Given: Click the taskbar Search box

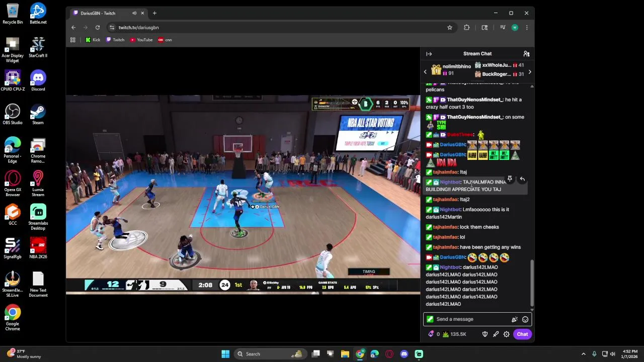Looking at the screenshot, I should point(270,354).
